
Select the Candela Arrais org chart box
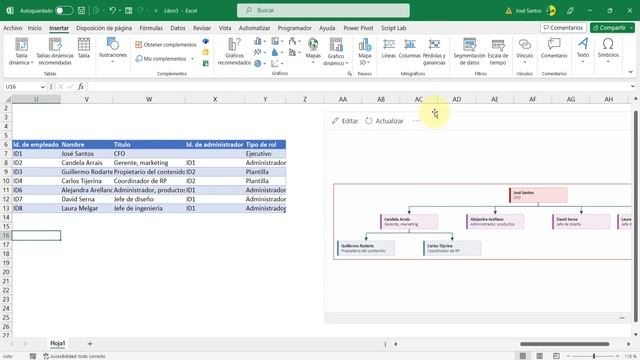[x=409, y=222]
